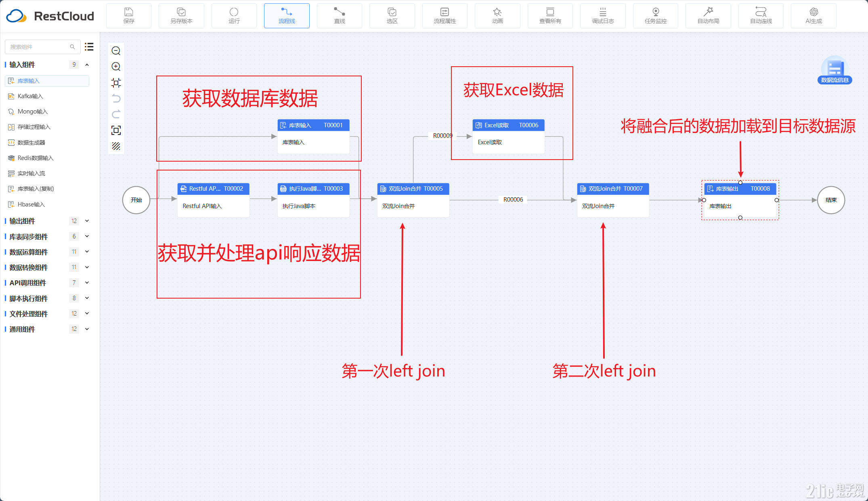Select the 直线 straight line tool
868x501 pixels.
coord(340,16)
